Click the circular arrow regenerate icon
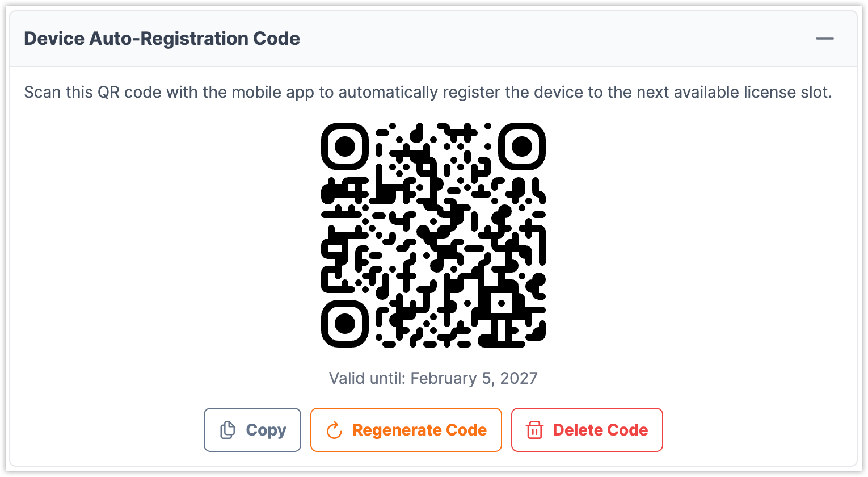 pos(335,430)
